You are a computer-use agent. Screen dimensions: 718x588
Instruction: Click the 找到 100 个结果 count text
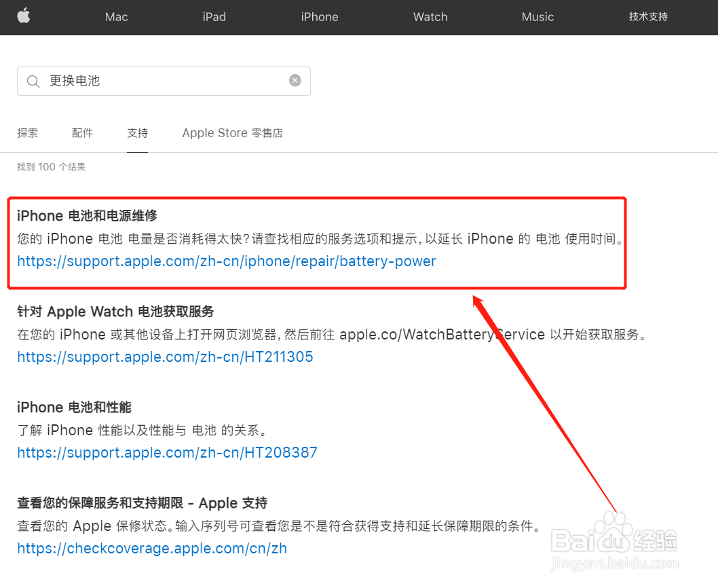click(52, 167)
